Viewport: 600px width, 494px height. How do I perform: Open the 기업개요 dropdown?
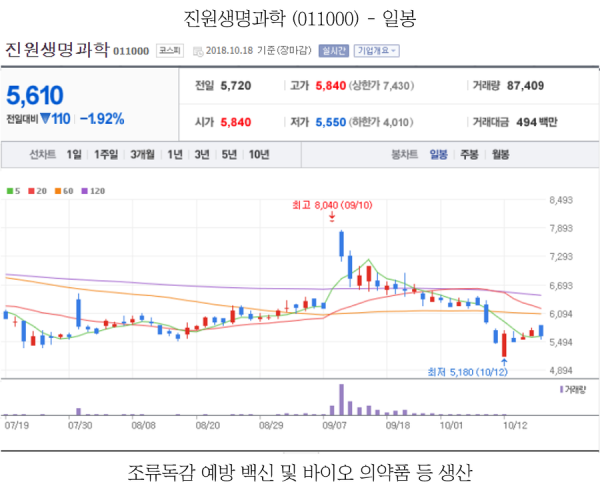coord(377,51)
